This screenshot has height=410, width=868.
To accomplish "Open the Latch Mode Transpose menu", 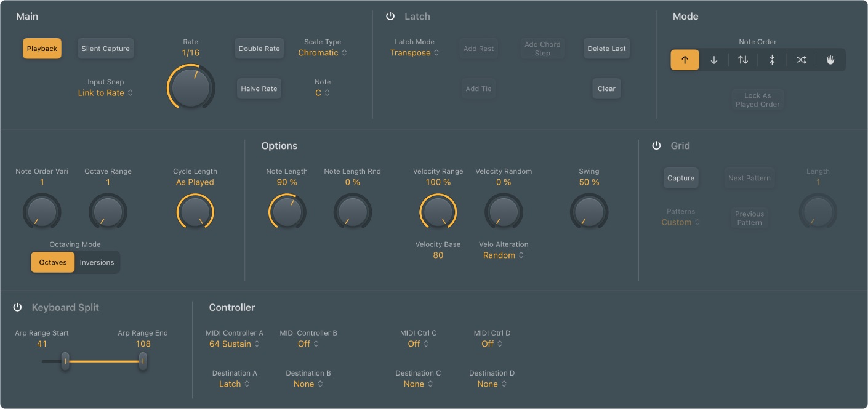I will 414,53.
